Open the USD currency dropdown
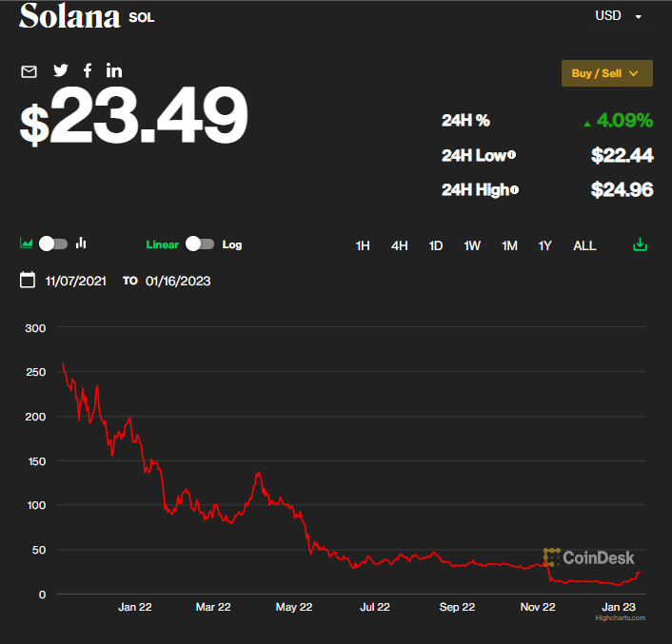Screen dimensions: 672x644 [619, 16]
